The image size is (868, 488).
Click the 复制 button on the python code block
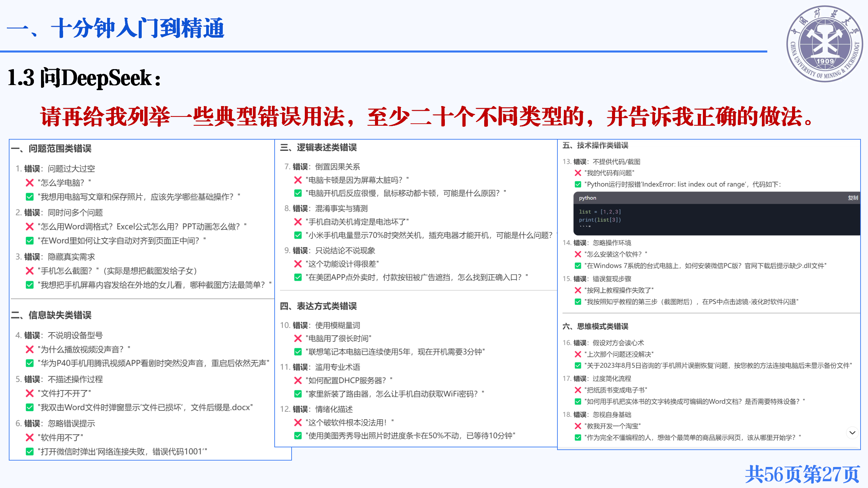[853, 198]
